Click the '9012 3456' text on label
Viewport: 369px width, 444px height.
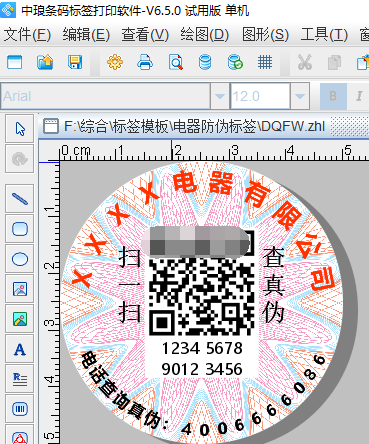pos(202,369)
